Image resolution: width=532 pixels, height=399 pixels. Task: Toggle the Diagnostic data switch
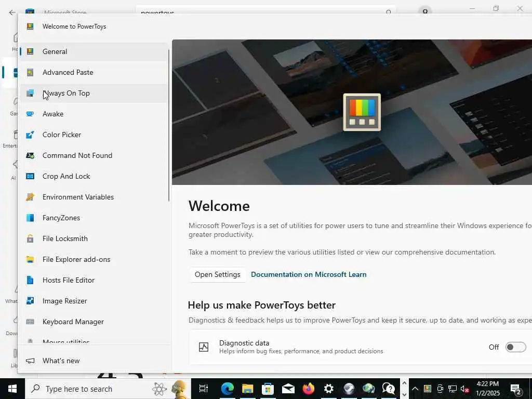click(516, 347)
